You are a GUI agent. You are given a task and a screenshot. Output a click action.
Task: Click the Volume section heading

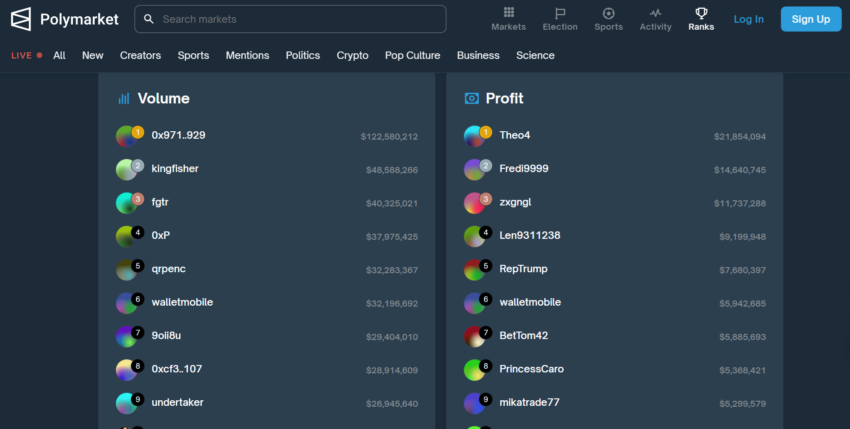coord(164,98)
